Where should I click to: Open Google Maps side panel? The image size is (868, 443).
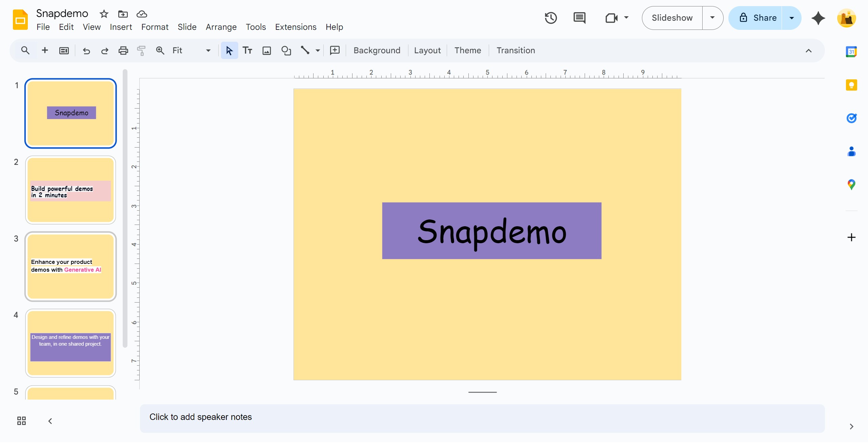[x=851, y=185]
